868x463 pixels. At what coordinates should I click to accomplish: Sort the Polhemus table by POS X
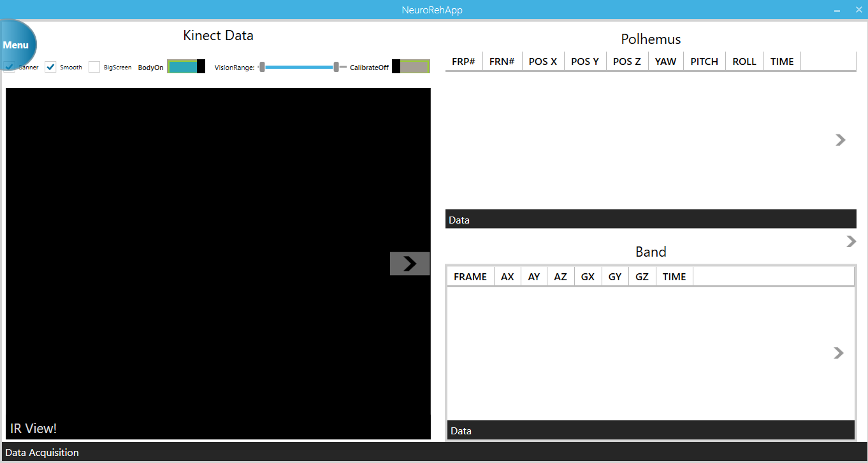542,61
